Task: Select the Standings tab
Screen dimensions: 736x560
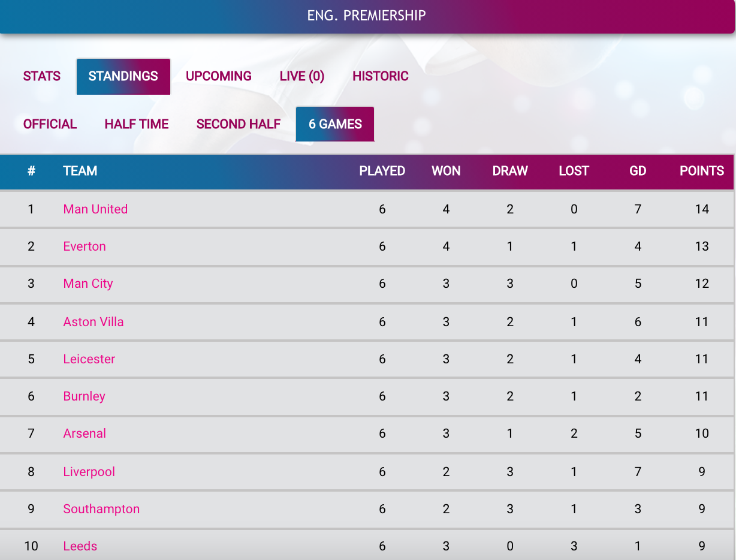Action: pyautogui.click(x=123, y=76)
